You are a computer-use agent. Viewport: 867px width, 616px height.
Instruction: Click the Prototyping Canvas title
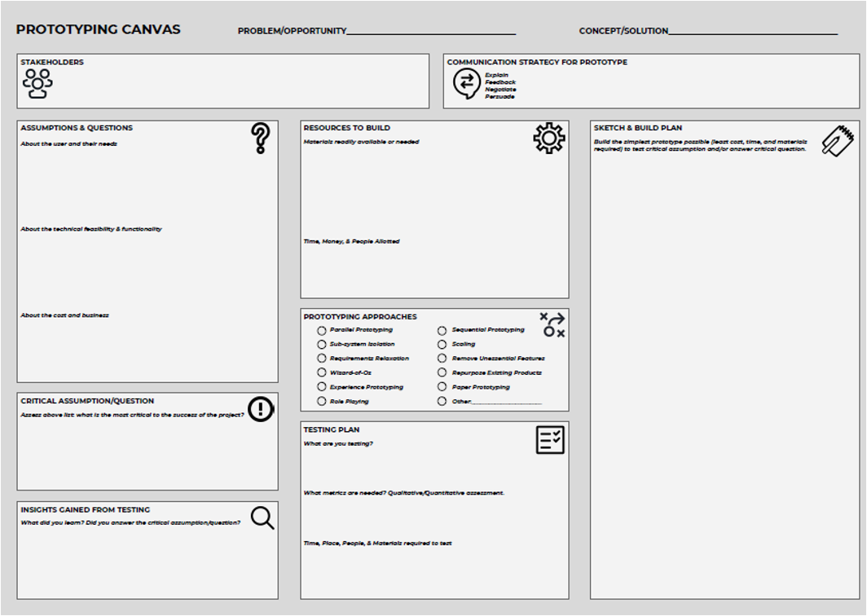(99, 30)
